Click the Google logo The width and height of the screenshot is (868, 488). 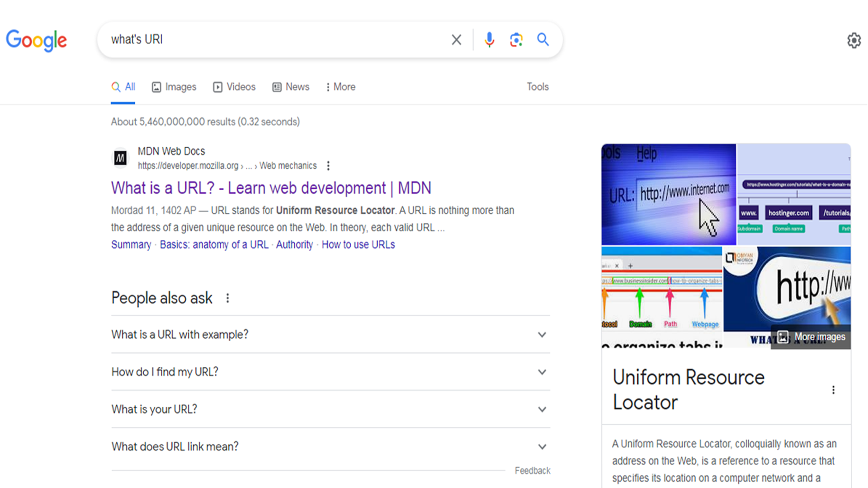pyautogui.click(x=36, y=40)
